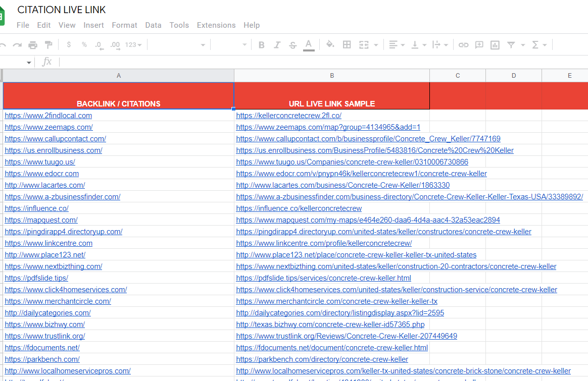This screenshot has height=381, width=588.
Task: Open the File menu
Action: (x=23, y=25)
